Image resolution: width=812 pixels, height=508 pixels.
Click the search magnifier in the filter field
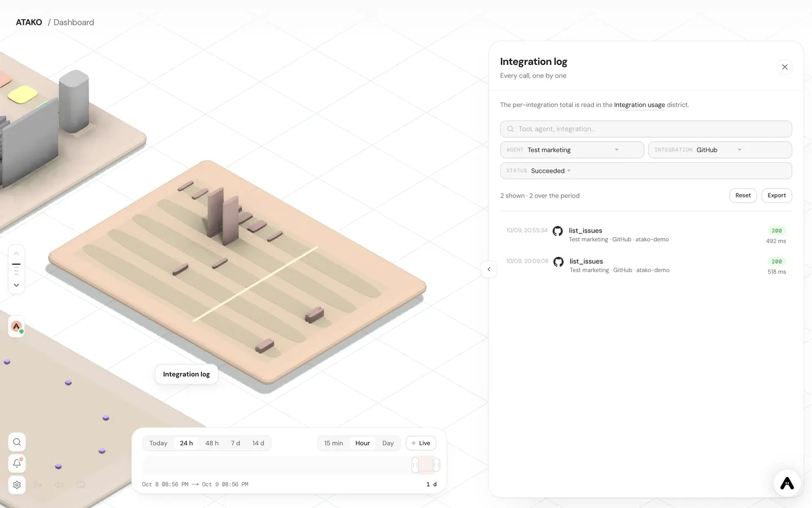[510, 129]
